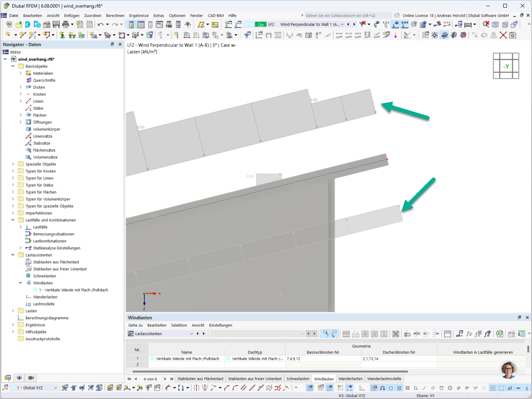Expand the Ergebnisse folder
Image resolution: width=532 pixels, height=399 pixels.
[13, 325]
